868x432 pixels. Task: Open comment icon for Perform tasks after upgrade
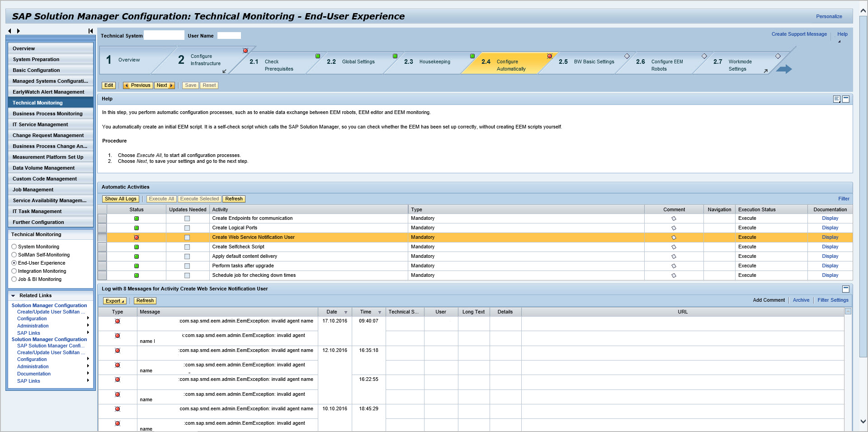[674, 266]
